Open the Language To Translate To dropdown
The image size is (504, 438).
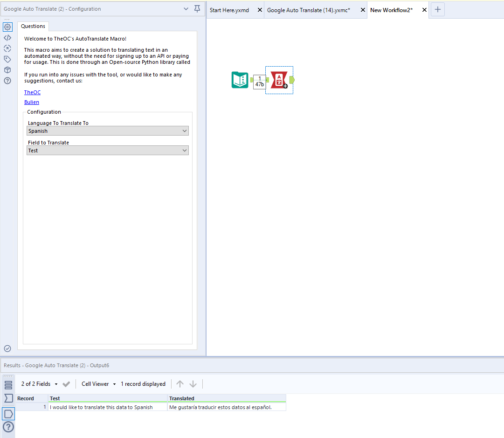point(184,131)
